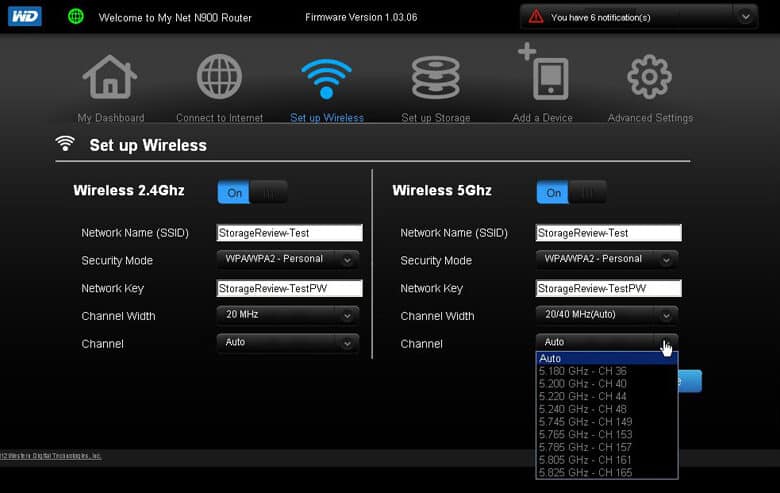This screenshot has width=780, height=493.
Task: Click the 5Ghz Network Name (SSID) field
Action: click(608, 233)
